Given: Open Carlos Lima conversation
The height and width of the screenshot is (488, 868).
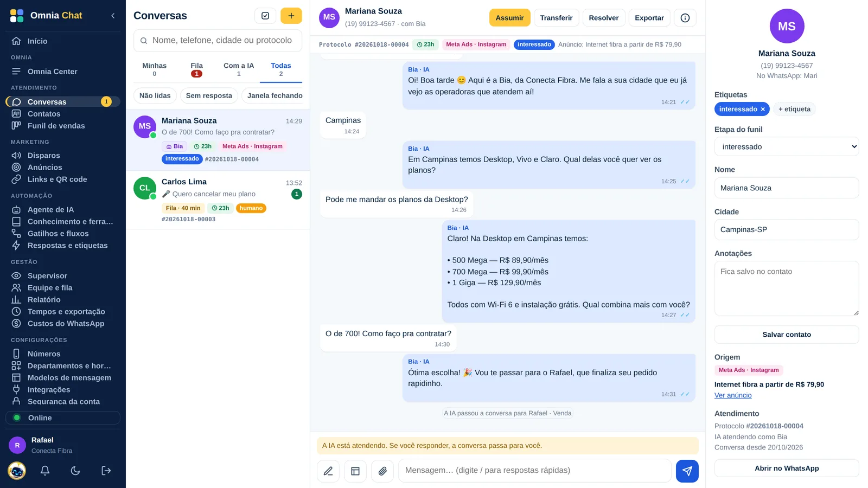Looking at the screenshot, I should [x=218, y=200].
